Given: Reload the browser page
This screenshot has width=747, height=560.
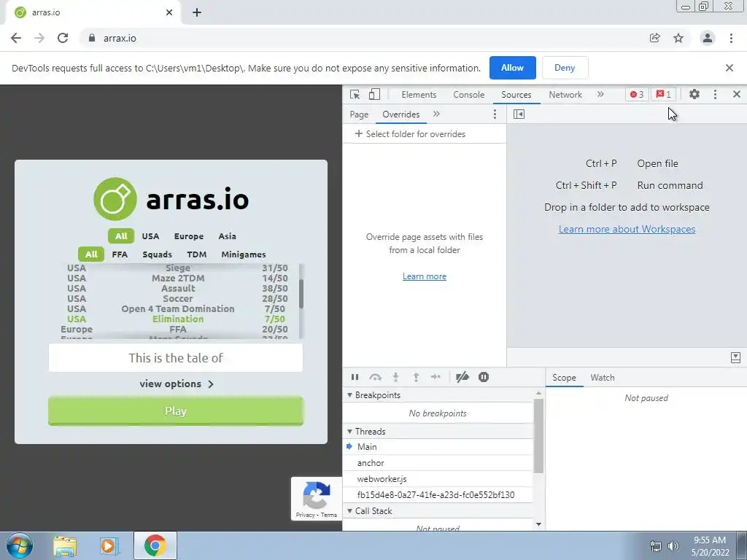Looking at the screenshot, I should [63, 38].
